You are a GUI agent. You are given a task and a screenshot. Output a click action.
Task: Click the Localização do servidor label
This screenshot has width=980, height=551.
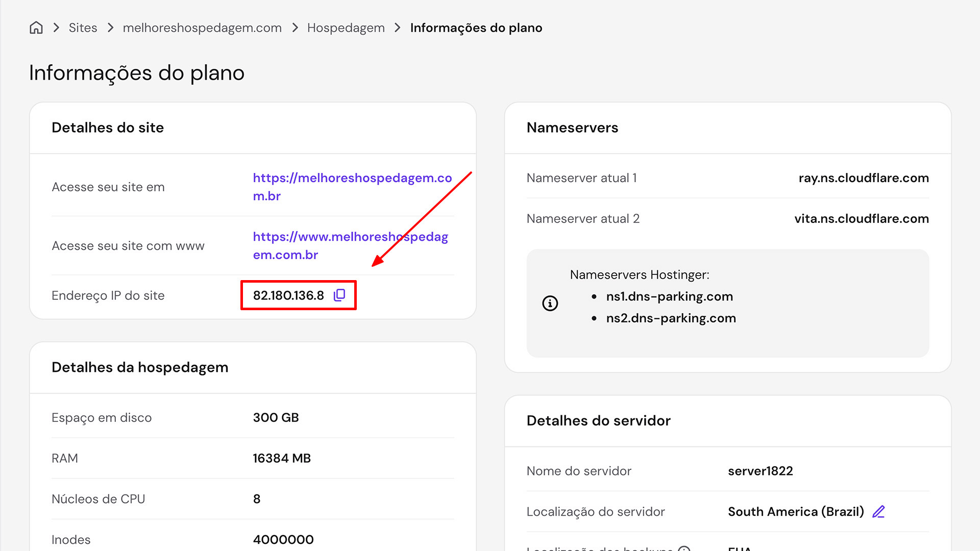point(596,512)
